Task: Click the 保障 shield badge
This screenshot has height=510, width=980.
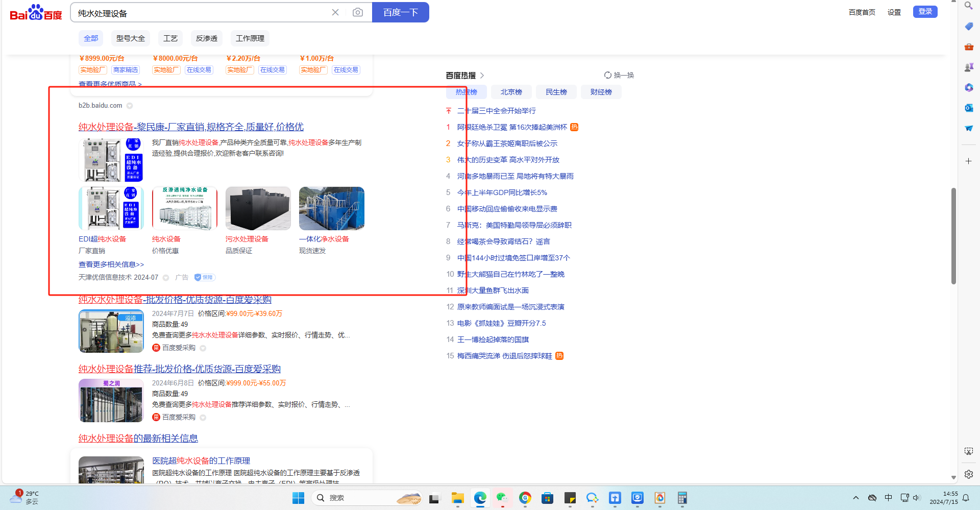Action: tap(205, 277)
